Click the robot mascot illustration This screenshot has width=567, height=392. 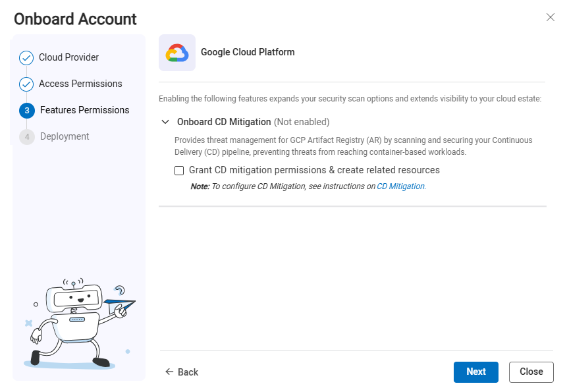click(72, 323)
